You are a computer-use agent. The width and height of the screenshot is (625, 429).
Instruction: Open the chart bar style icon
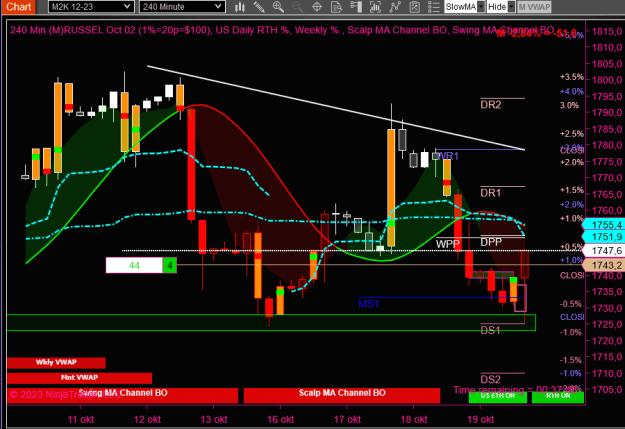click(240, 7)
